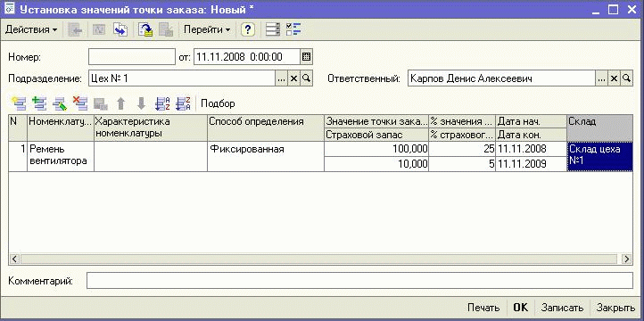Click the Подбор button
This screenshot has height=321, width=644.
click(218, 103)
